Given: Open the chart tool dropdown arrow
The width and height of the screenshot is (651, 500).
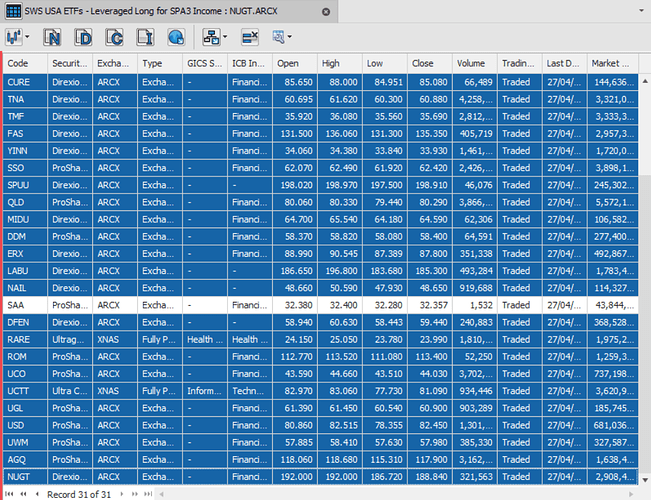Looking at the screenshot, I should point(27,37).
